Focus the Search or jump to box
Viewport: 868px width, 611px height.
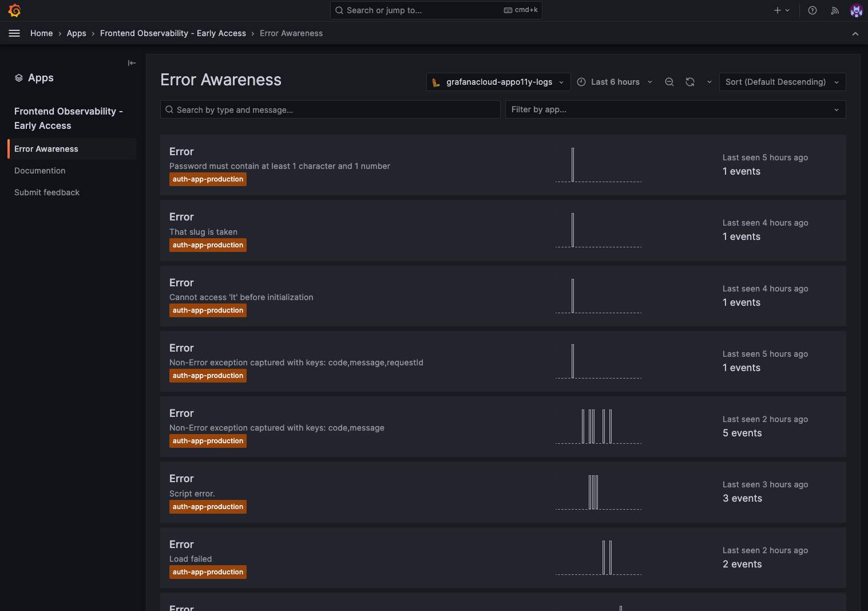(x=436, y=10)
